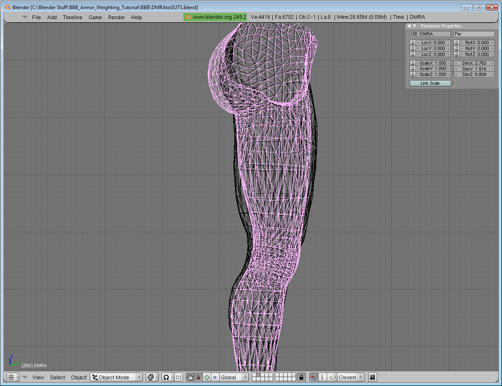
Task: Toggle the snap magnet icon
Action: click(x=314, y=377)
